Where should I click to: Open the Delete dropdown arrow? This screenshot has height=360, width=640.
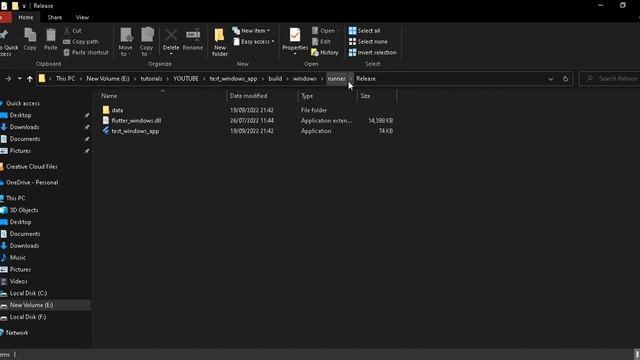coord(171,54)
